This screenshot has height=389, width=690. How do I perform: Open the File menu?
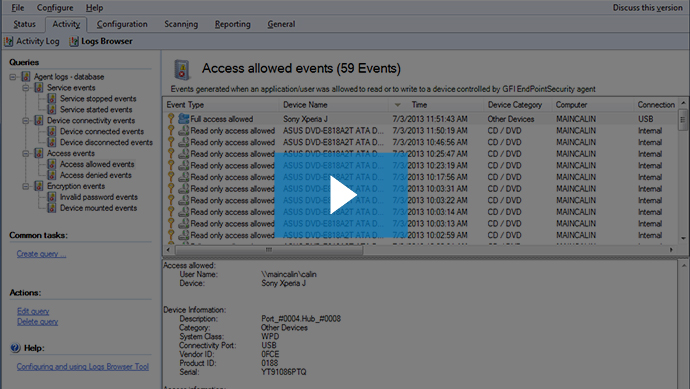click(x=18, y=7)
